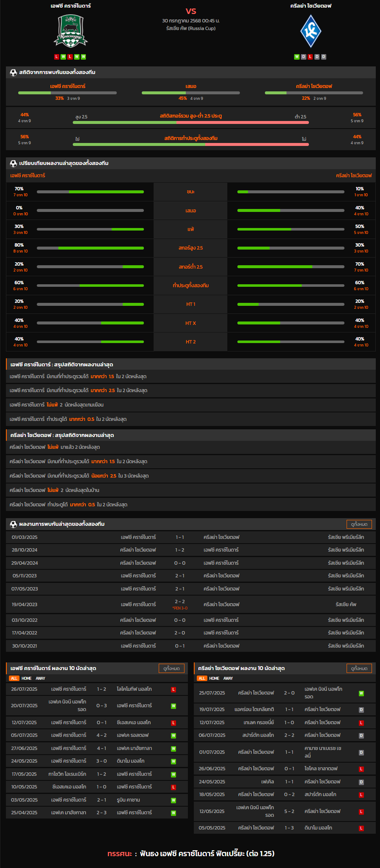This screenshot has height=868, width=380.
Task: Select ALL tab in Krasnodar last 10 matches
Action: coord(14,678)
